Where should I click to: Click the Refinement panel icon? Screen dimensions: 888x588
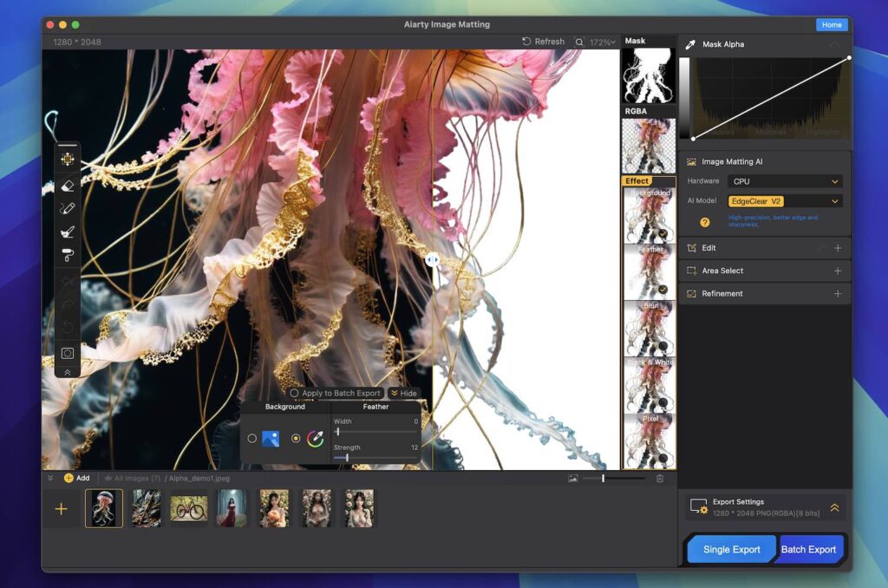click(691, 293)
